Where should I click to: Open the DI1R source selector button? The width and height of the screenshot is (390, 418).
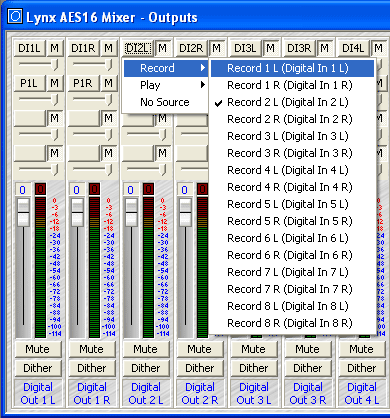coord(84,48)
